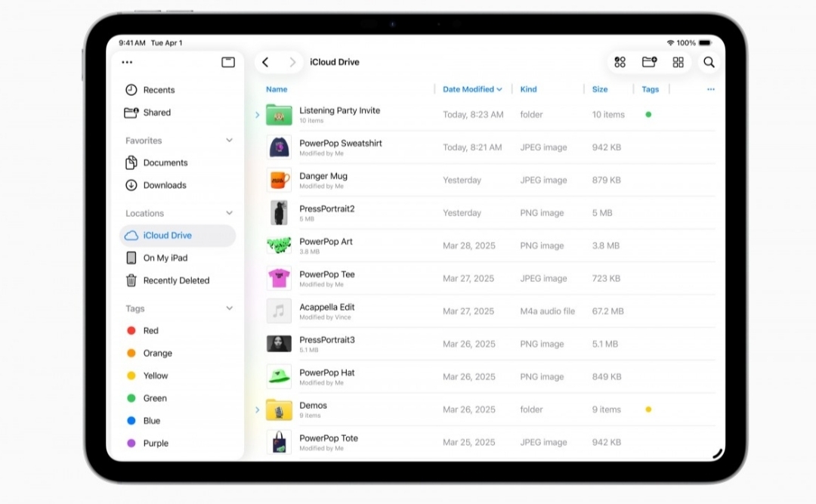Viewport: 816px width, 504px height.
Task: Sort by Kind column header
Action: [528, 89]
